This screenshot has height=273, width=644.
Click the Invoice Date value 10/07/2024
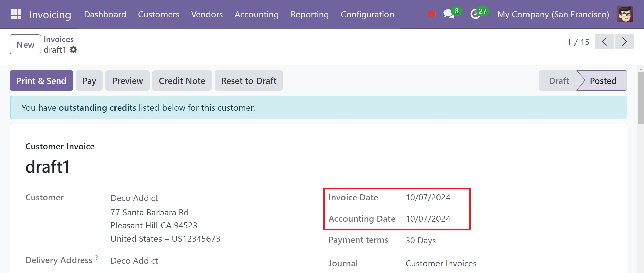428,197
